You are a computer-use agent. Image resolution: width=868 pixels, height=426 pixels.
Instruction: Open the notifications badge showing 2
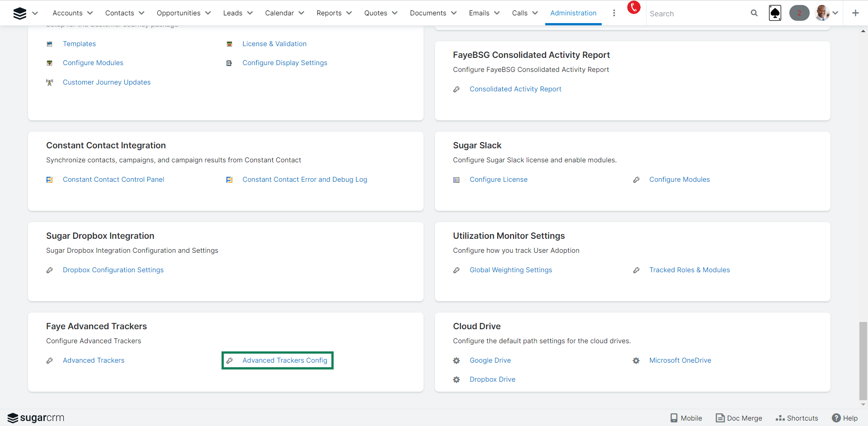799,13
